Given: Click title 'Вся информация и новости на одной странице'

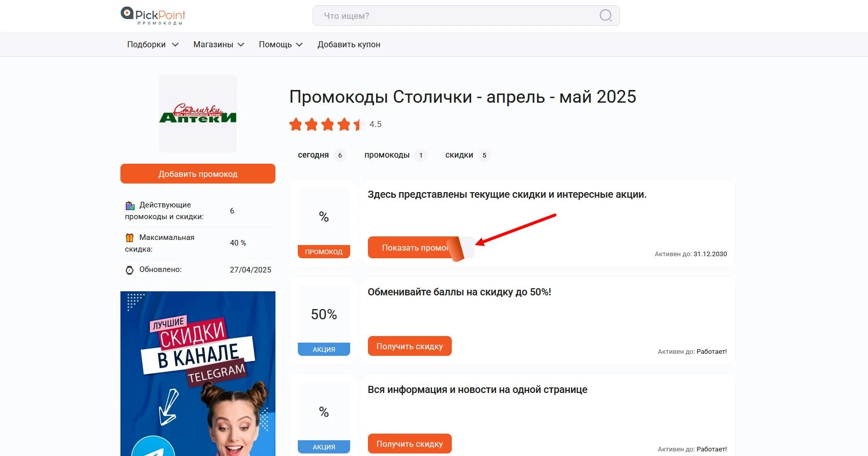Looking at the screenshot, I should click(x=478, y=389).
